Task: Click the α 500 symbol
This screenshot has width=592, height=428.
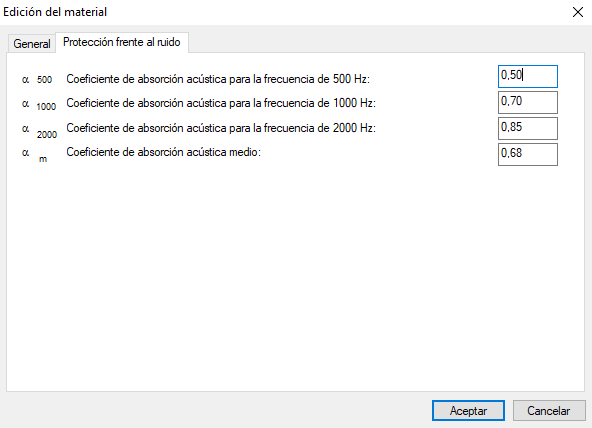Action: 37,80
